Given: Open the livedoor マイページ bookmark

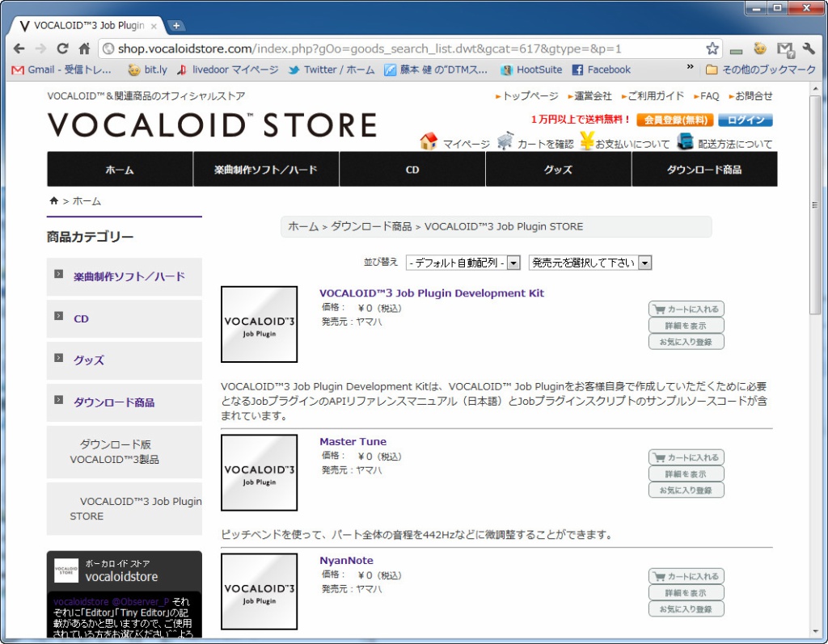Looking at the screenshot, I should click(228, 69).
